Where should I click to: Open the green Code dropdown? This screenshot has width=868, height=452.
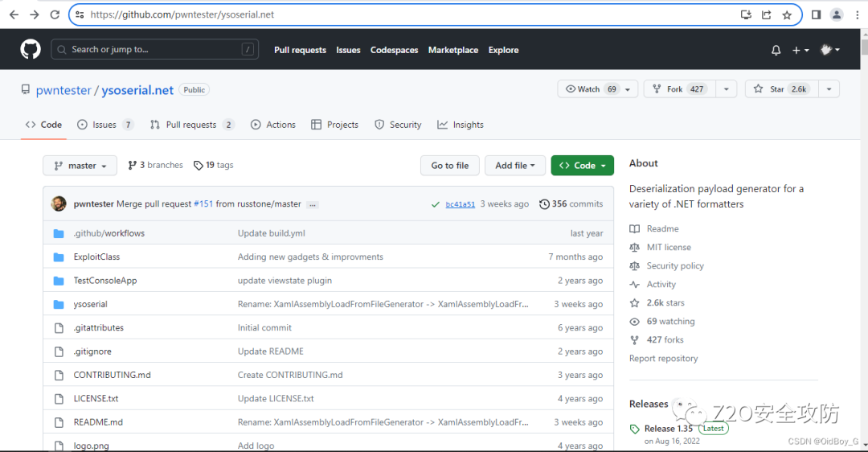pyautogui.click(x=583, y=166)
